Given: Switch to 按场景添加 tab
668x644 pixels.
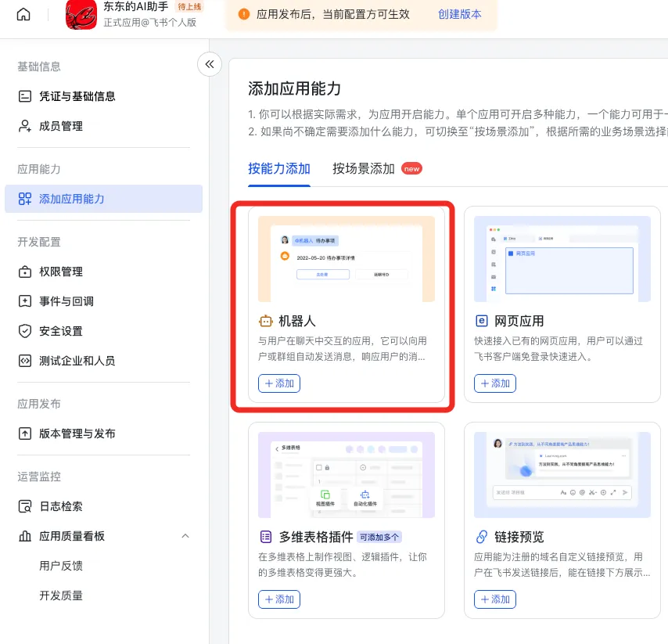Looking at the screenshot, I should pyautogui.click(x=364, y=169).
